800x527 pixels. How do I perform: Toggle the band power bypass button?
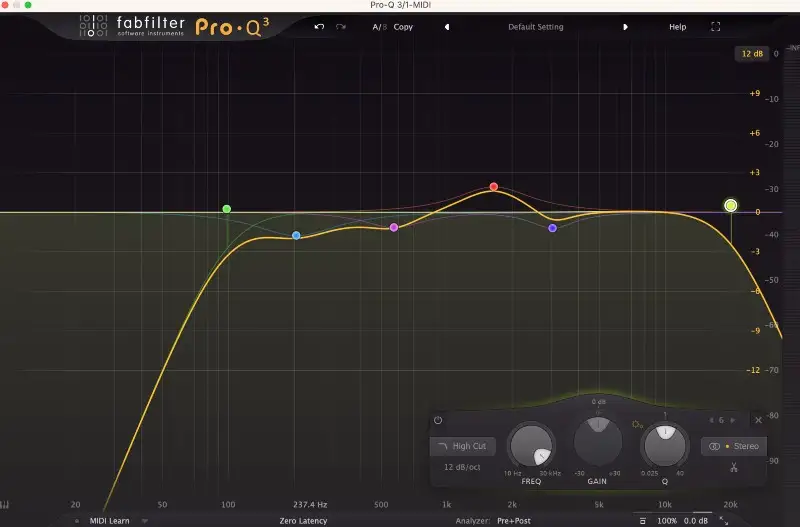pyautogui.click(x=438, y=420)
